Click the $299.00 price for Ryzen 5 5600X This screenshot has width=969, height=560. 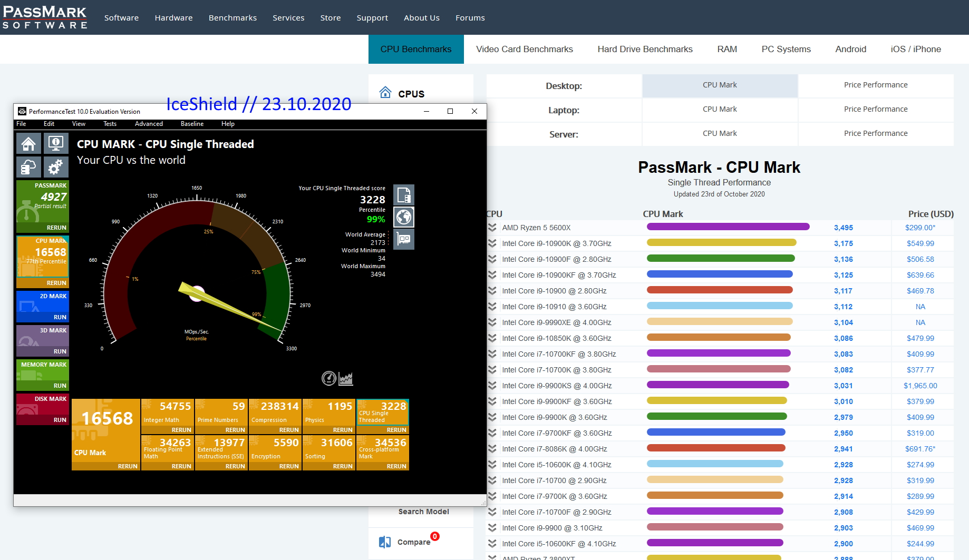920,228
